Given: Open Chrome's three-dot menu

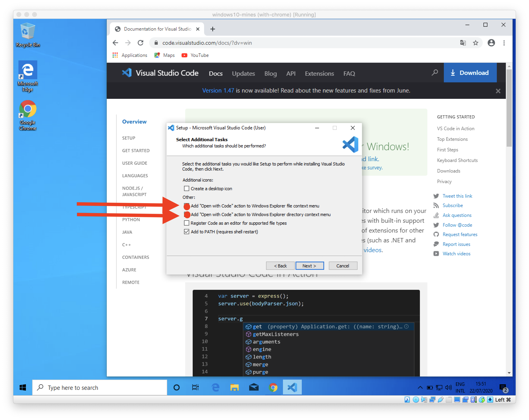Looking at the screenshot, I should pyautogui.click(x=504, y=43).
